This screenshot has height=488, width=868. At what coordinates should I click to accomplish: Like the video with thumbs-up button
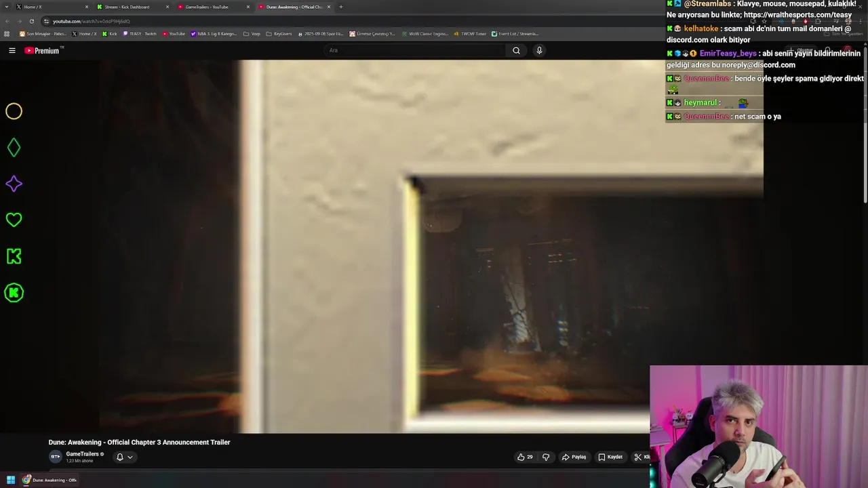tap(525, 457)
